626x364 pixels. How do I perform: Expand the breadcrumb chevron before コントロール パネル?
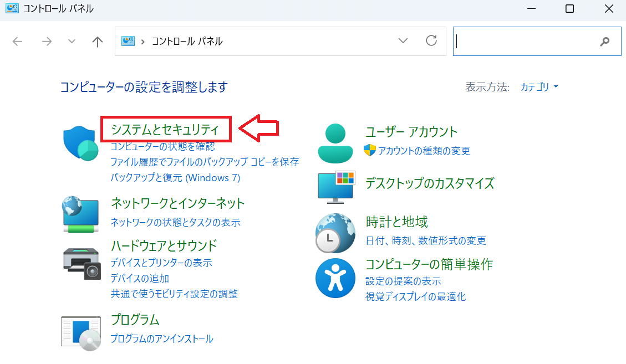(142, 42)
